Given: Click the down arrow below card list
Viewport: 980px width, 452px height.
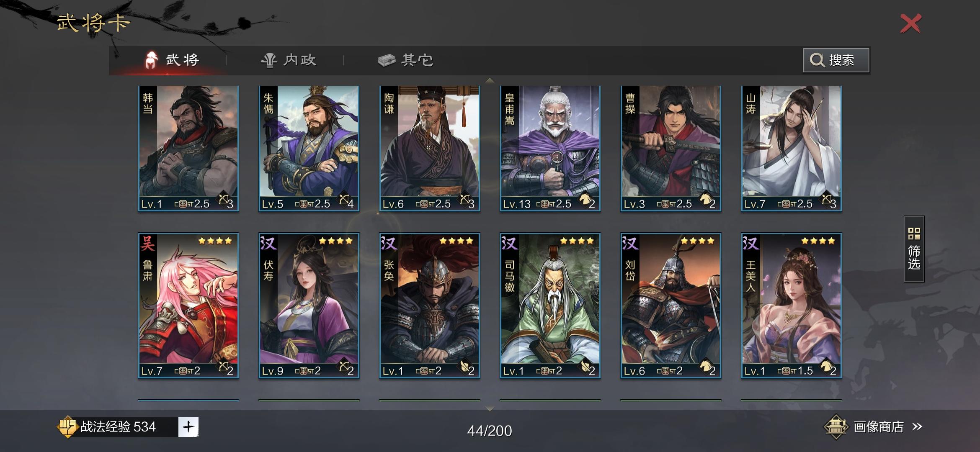Looking at the screenshot, I should (490, 408).
